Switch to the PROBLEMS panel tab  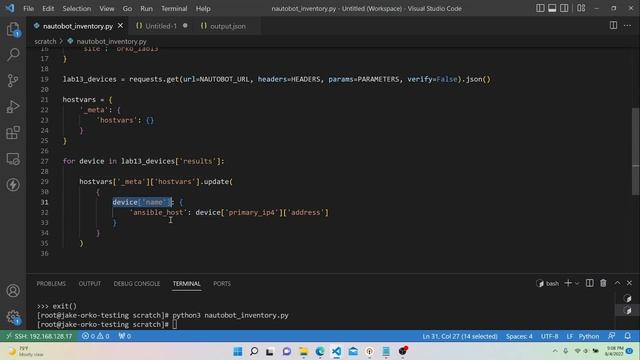[x=51, y=283]
